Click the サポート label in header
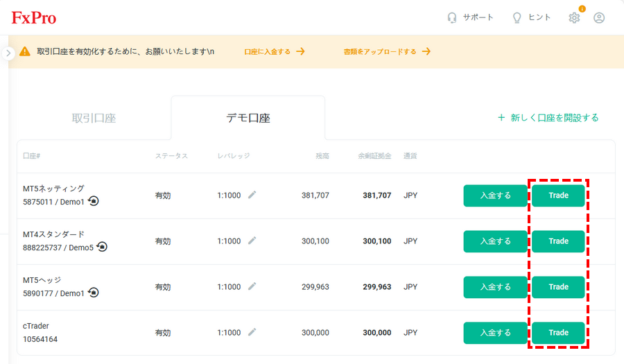Screen dimensions: 624x364 (478, 17)
